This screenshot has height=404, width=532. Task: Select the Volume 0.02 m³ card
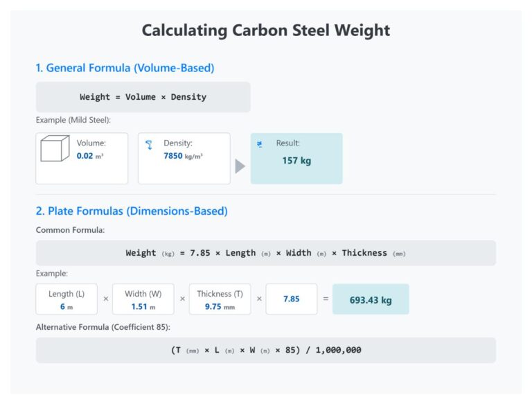(82, 158)
